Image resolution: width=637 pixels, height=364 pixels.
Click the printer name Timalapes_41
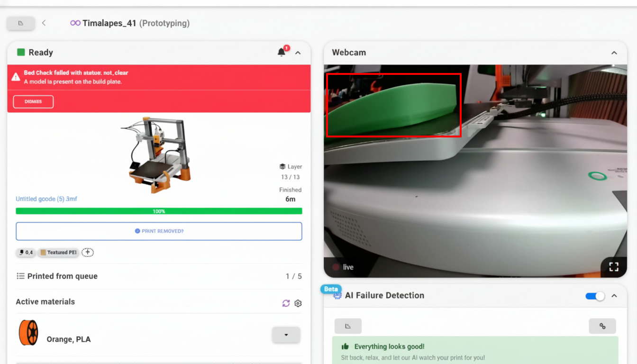click(x=109, y=23)
